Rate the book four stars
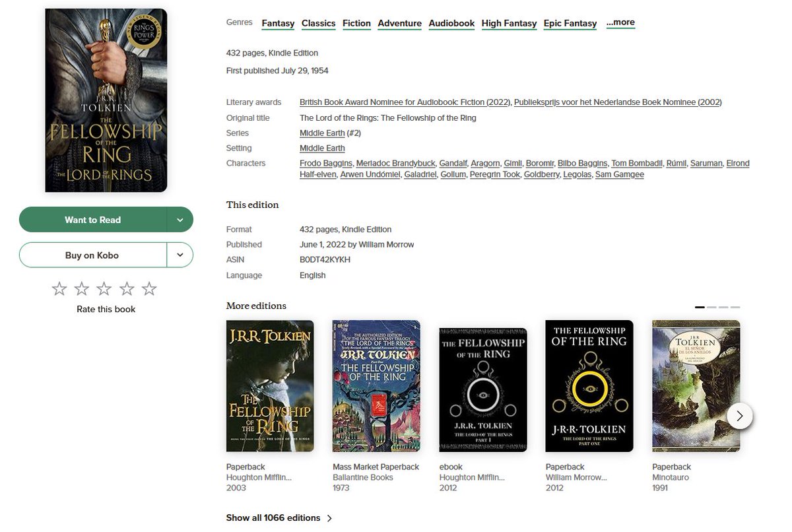 [x=127, y=289]
